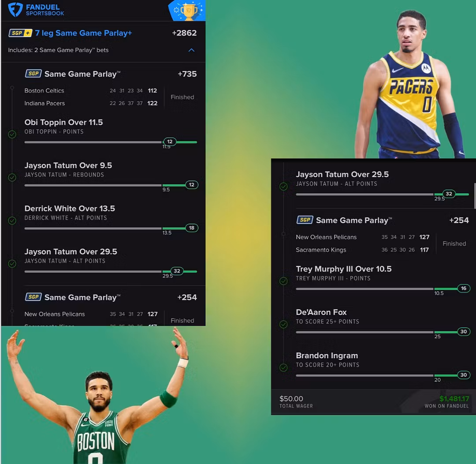The image size is (476, 464).
Task: Click the SGP+ badge beside 7 leg parlay
Action: click(20, 33)
